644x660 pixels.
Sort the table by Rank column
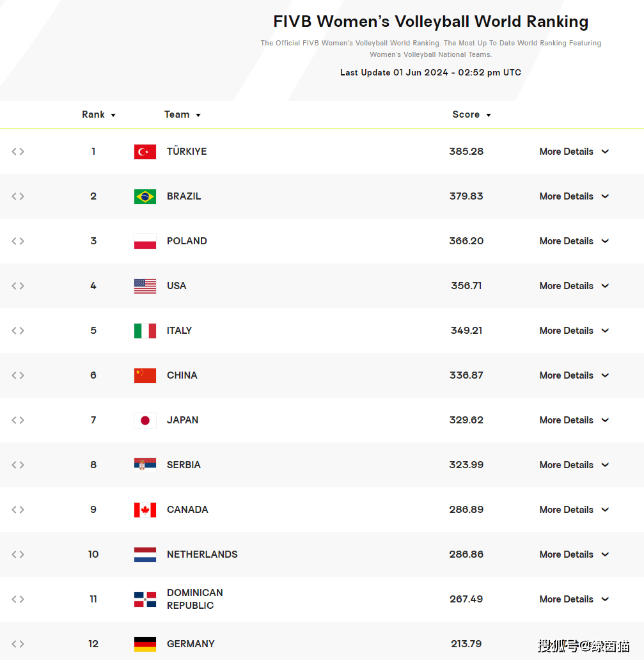coord(98,114)
